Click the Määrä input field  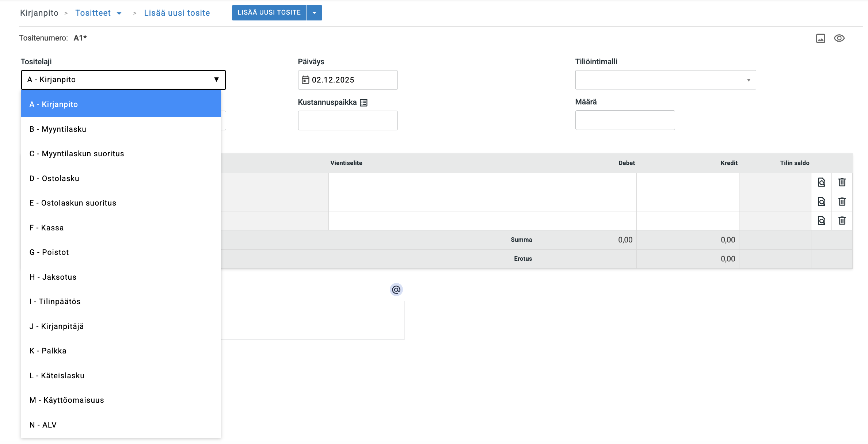click(x=625, y=120)
